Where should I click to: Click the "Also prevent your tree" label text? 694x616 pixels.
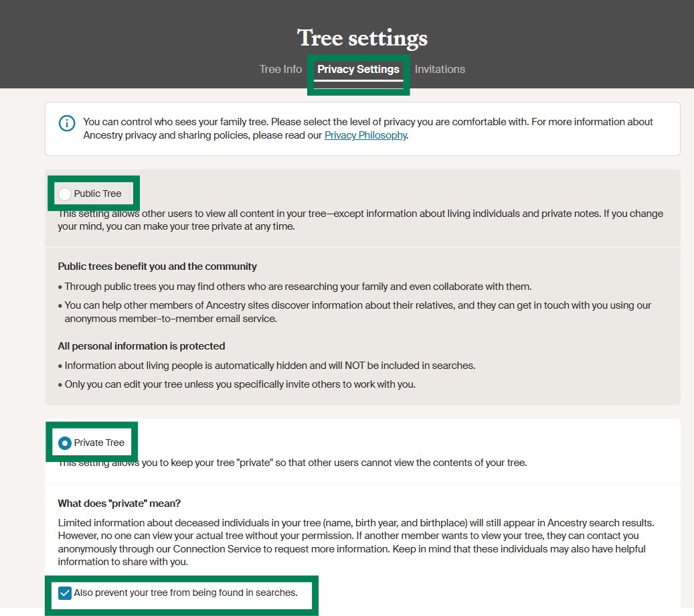point(185,593)
